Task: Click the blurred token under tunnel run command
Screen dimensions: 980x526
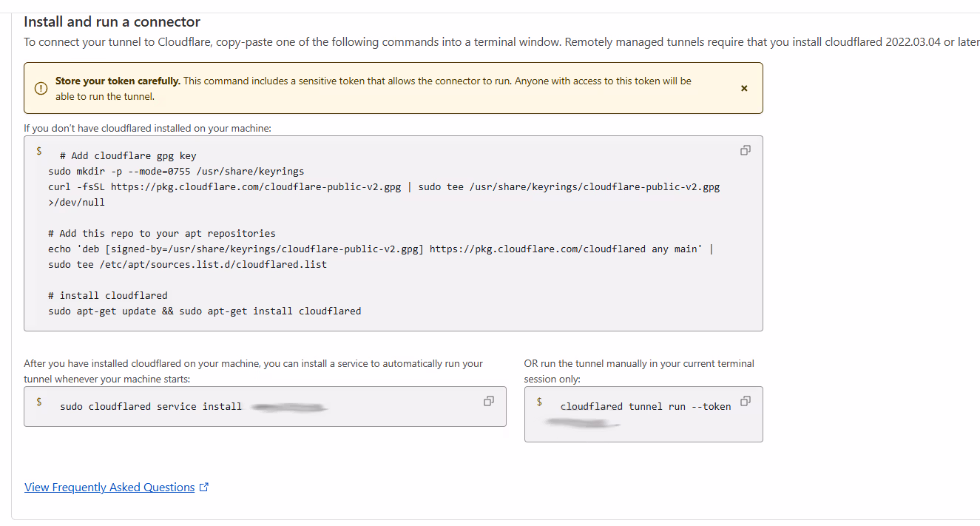Action: point(582,423)
